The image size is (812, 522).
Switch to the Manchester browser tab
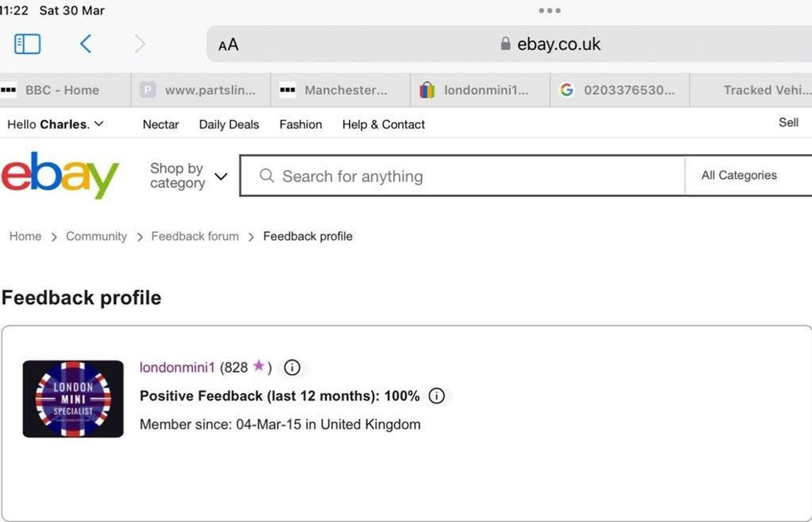coord(345,90)
